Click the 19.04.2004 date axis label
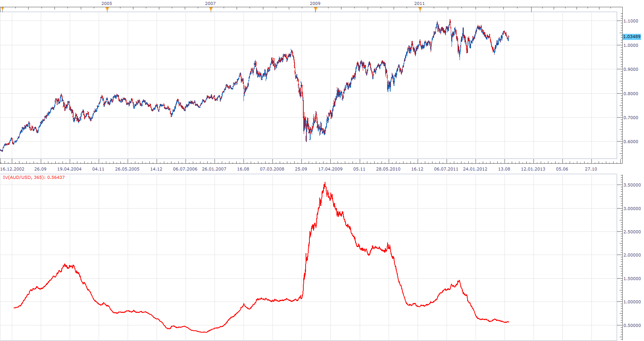Screen dimensions: 644x341 (x=69, y=169)
